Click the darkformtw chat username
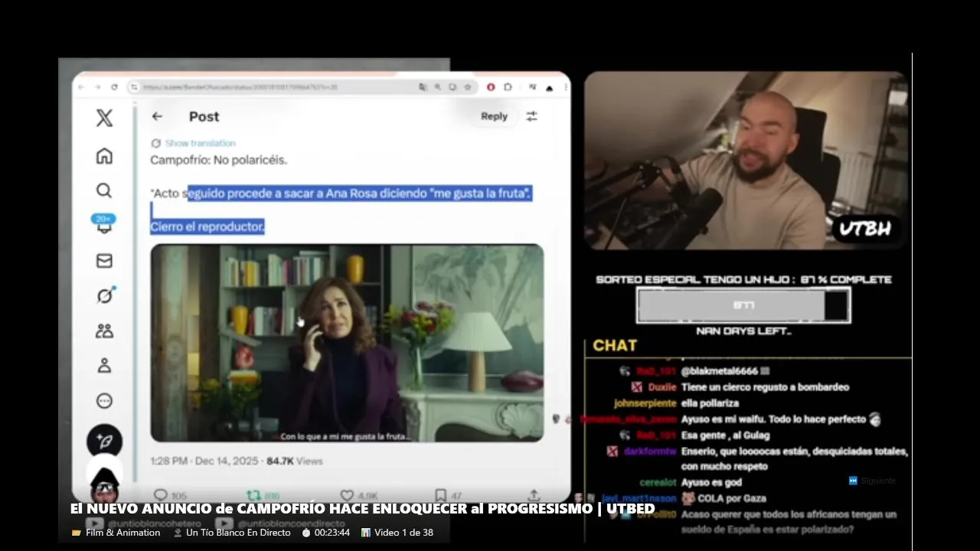This screenshot has width=980, height=551. tap(650, 452)
